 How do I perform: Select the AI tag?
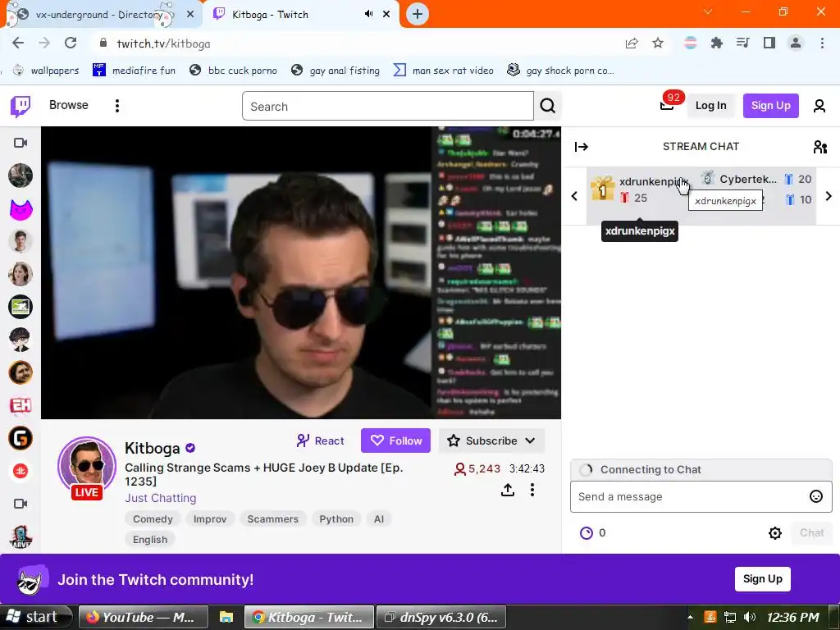(379, 518)
